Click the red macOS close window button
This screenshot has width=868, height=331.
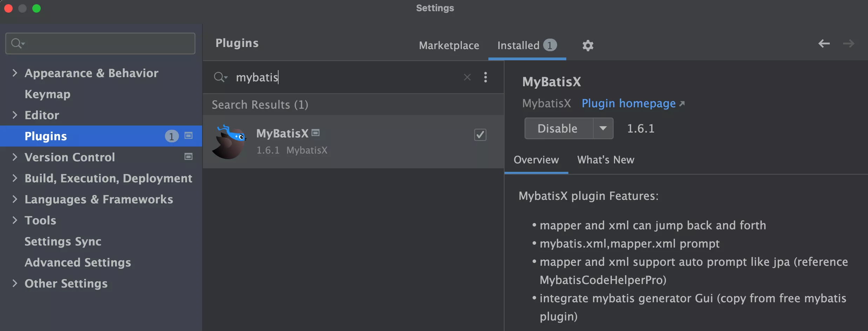(x=8, y=8)
